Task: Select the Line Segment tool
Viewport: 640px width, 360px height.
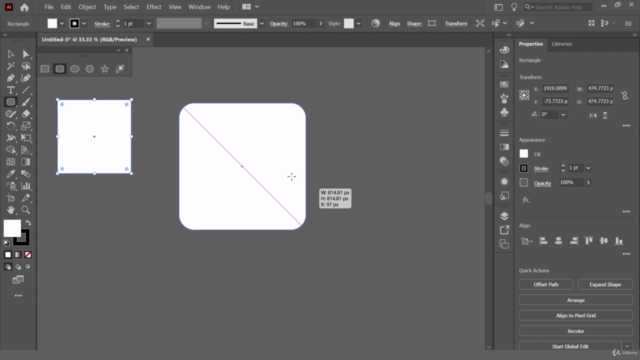Action: pos(26,90)
